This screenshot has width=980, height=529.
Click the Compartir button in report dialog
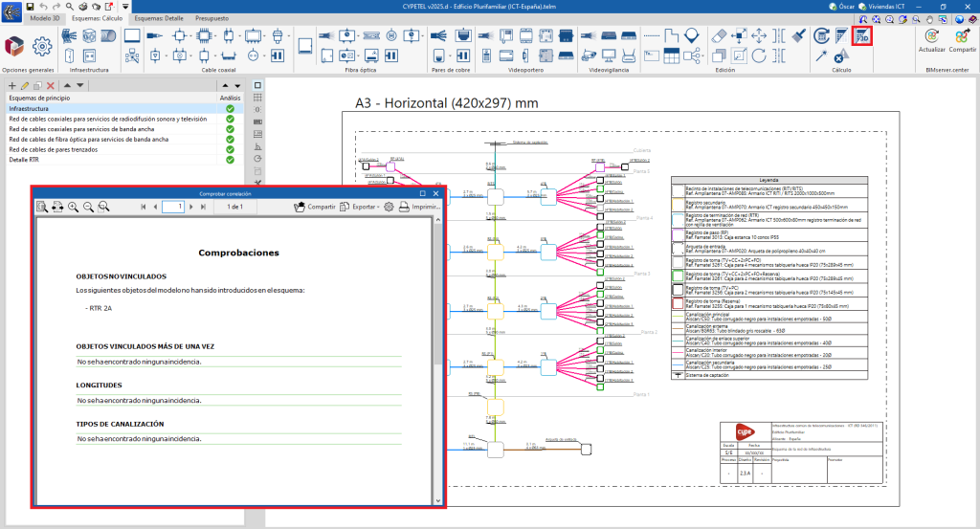[314, 207]
